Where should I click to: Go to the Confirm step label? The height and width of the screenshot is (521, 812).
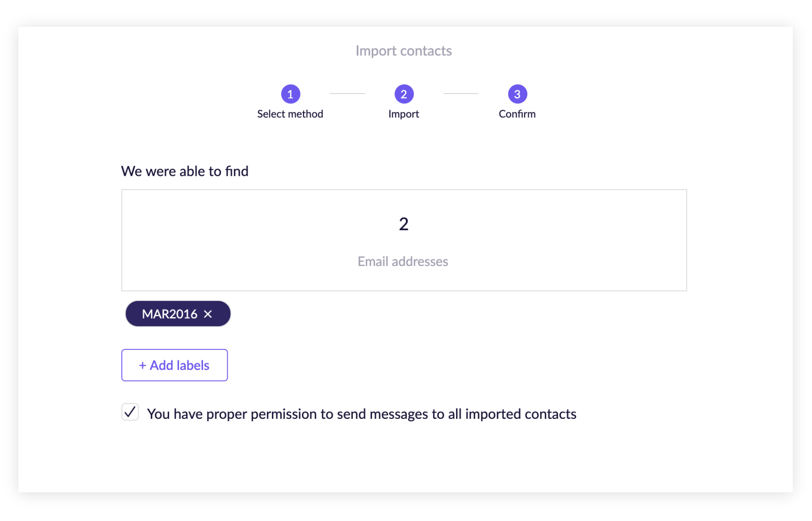click(517, 114)
